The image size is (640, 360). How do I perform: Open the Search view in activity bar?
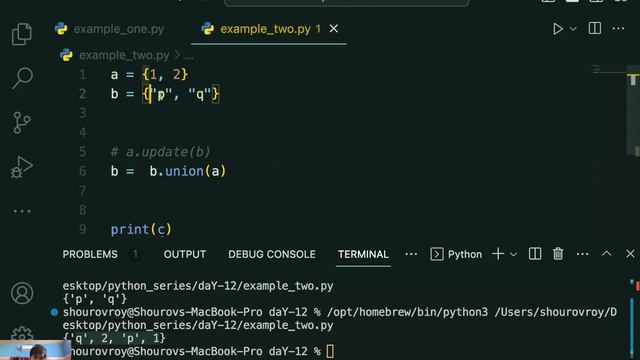click(x=22, y=78)
